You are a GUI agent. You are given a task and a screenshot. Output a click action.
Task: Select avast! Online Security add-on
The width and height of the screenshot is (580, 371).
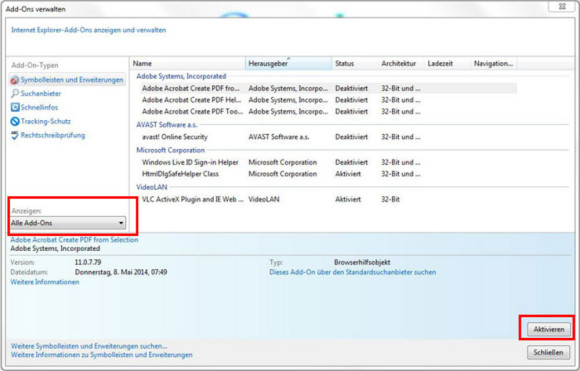coord(324,137)
